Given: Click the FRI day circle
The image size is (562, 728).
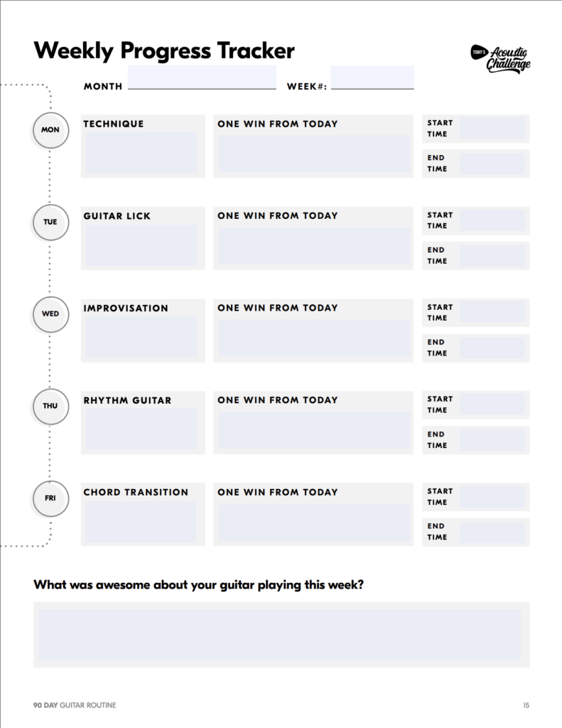Looking at the screenshot, I should click(50, 498).
